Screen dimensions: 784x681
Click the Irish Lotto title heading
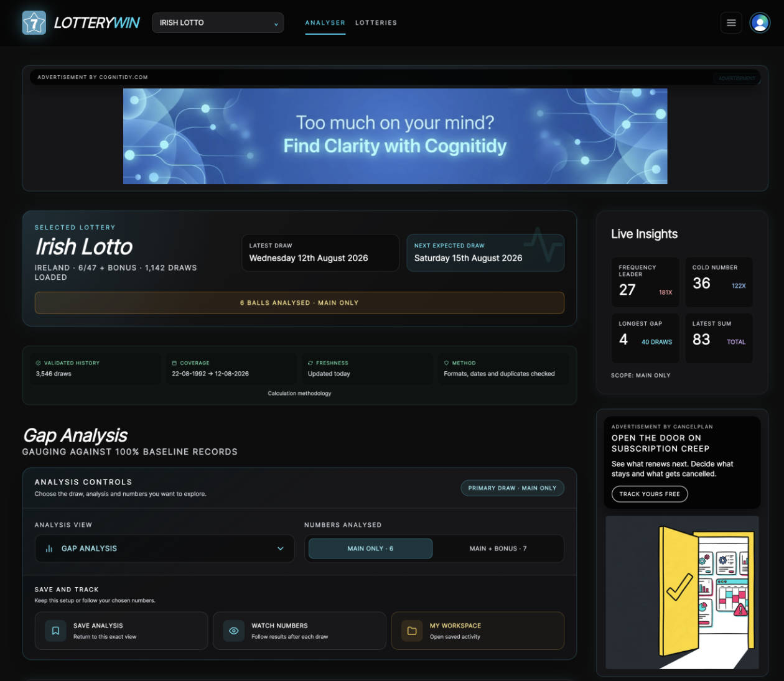[x=84, y=247]
